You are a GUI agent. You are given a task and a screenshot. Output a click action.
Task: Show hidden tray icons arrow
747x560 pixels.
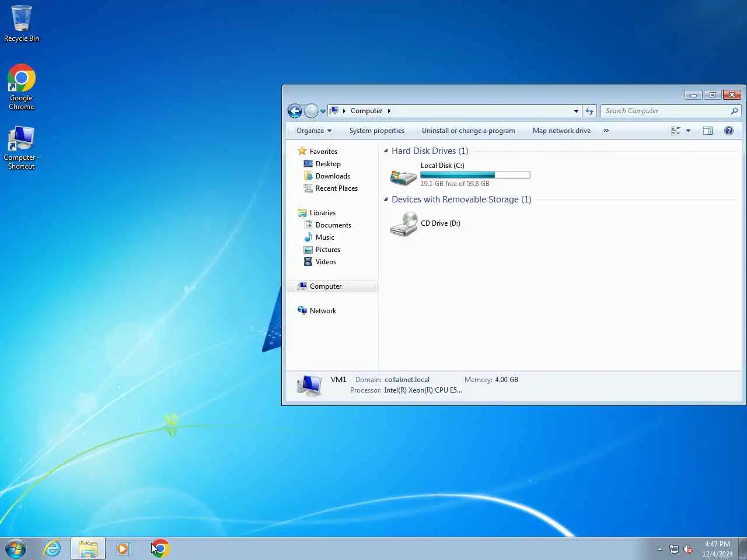click(x=659, y=549)
